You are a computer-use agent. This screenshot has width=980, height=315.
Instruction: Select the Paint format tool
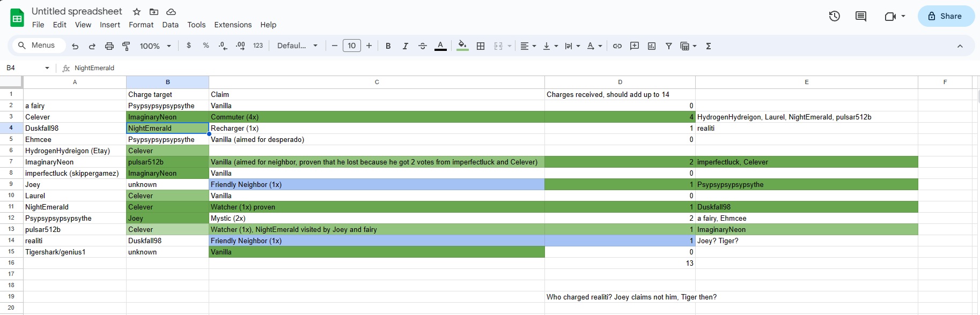pyautogui.click(x=127, y=46)
